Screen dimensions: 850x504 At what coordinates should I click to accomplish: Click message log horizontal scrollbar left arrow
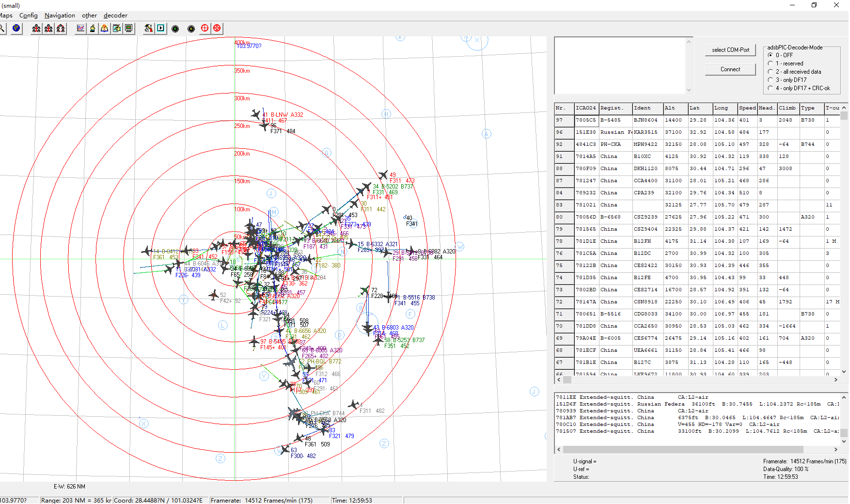pos(559,449)
